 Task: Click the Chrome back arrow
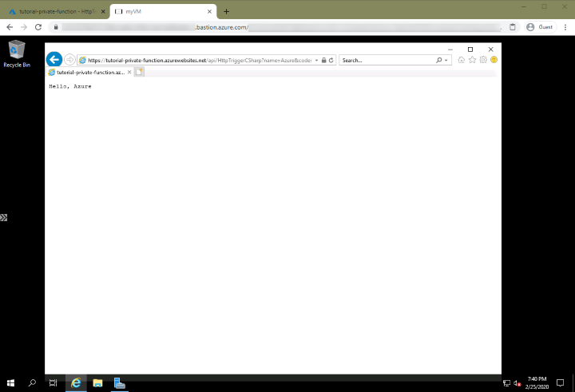10,27
